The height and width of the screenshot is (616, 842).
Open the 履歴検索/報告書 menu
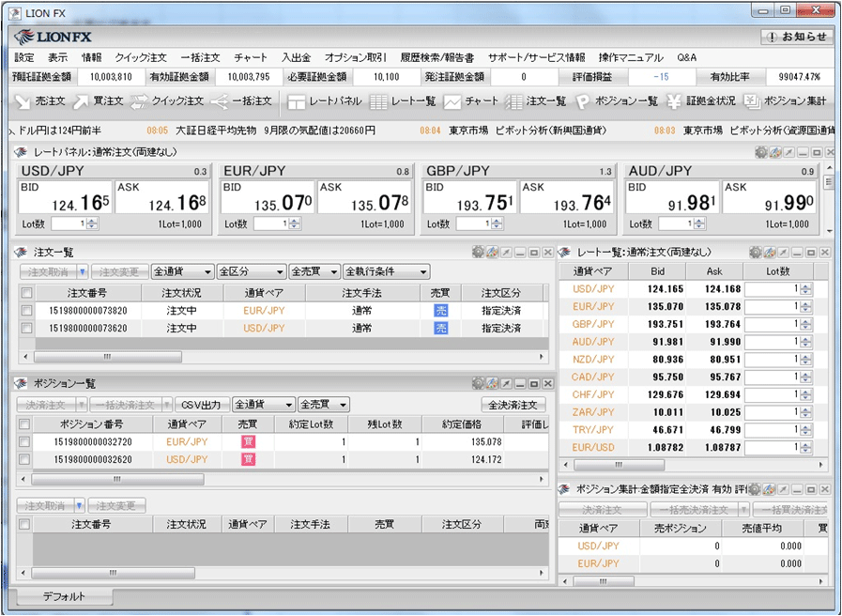pos(437,57)
